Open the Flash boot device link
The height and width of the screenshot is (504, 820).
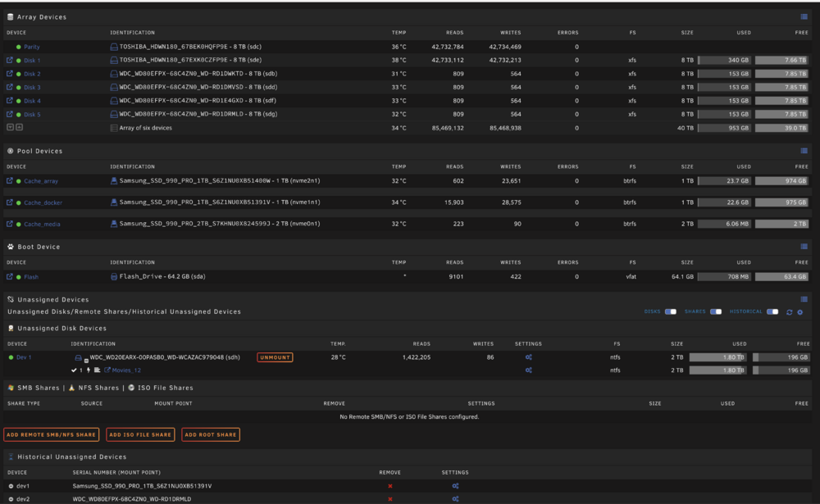[x=31, y=276]
